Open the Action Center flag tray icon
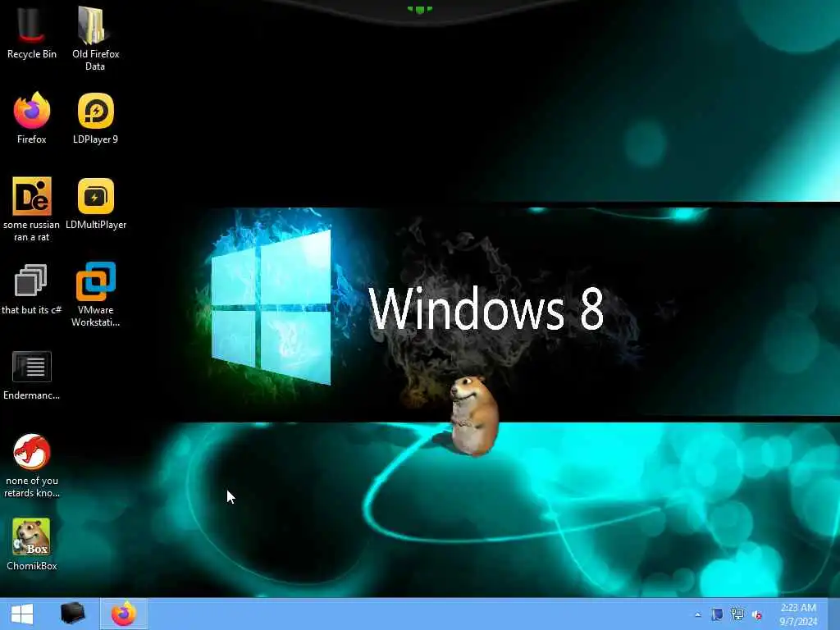The width and height of the screenshot is (840, 630). (717, 614)
